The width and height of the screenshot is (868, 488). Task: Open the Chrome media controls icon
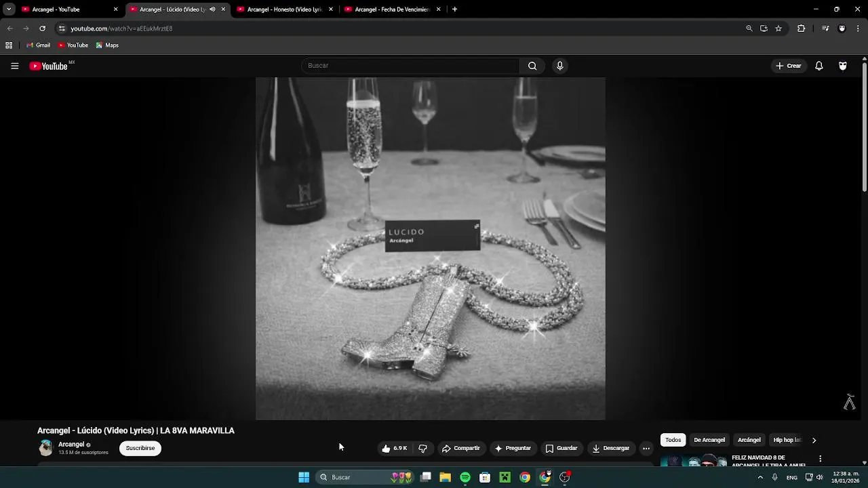pyautogui.click(x=825, y=28)
